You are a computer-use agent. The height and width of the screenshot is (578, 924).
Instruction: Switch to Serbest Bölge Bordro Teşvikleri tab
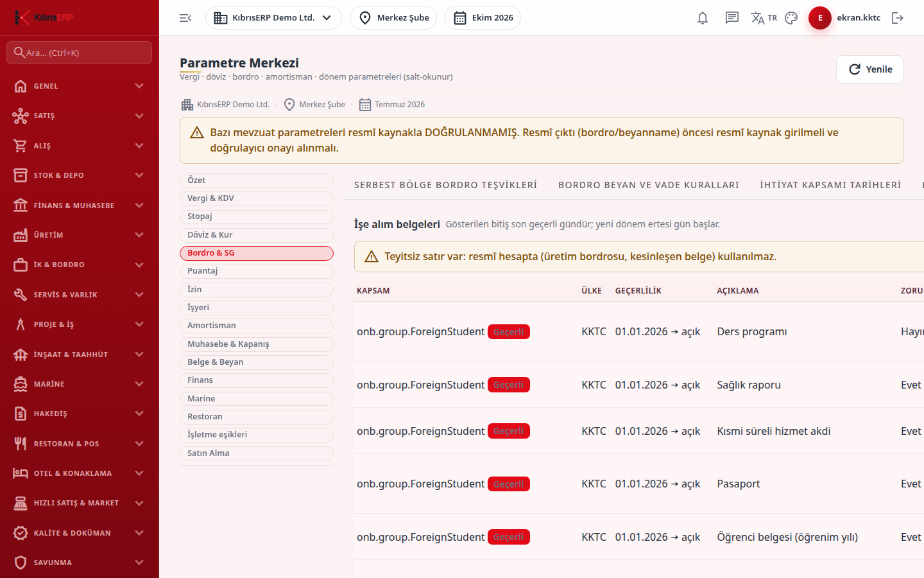[x=446, y=185]
